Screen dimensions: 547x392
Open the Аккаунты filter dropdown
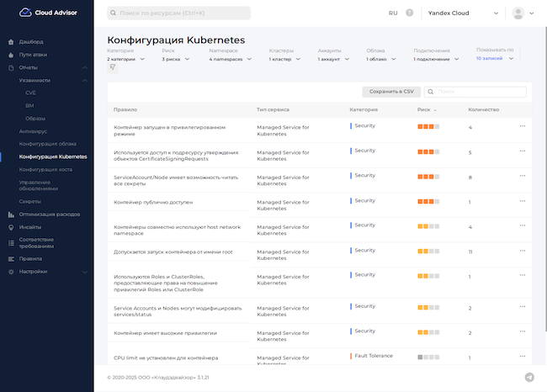[x=333, y=59]
